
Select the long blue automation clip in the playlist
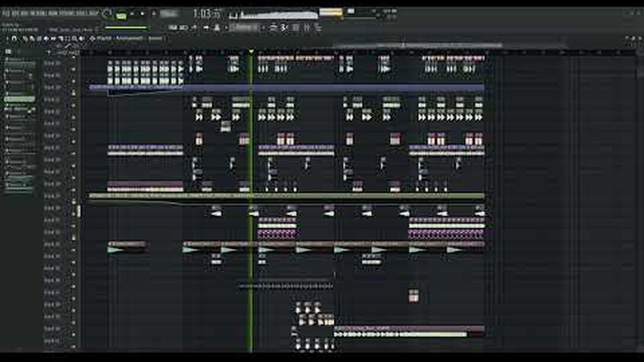pyautogui.click(x=286, y=87)
